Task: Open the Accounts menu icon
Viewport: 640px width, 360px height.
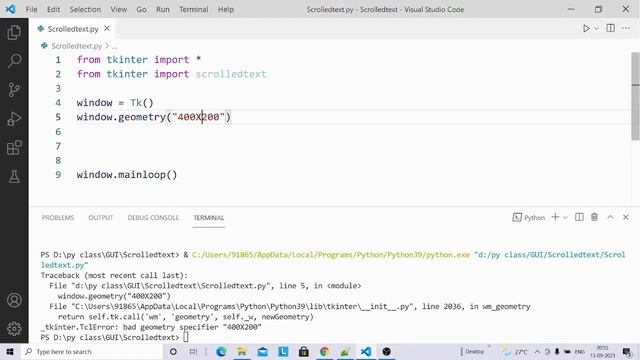Action: [14, 300]
